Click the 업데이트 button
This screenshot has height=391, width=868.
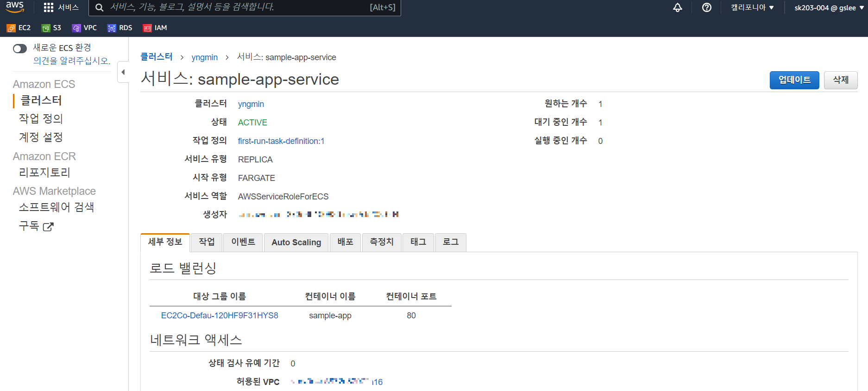pyautogui.click(x=794, y=80)
